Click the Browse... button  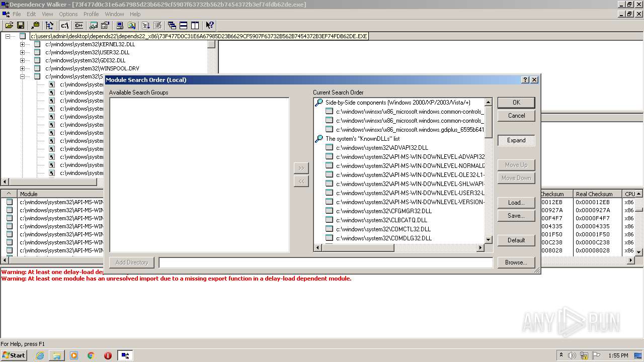pyautogui.click(x=516, y=262)
